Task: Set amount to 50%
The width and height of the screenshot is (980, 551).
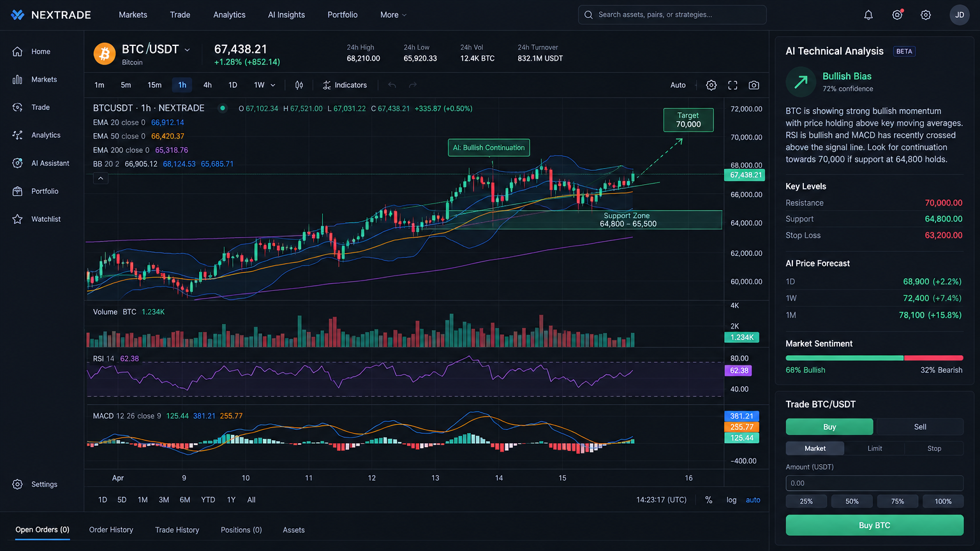Action: point(852,501)
